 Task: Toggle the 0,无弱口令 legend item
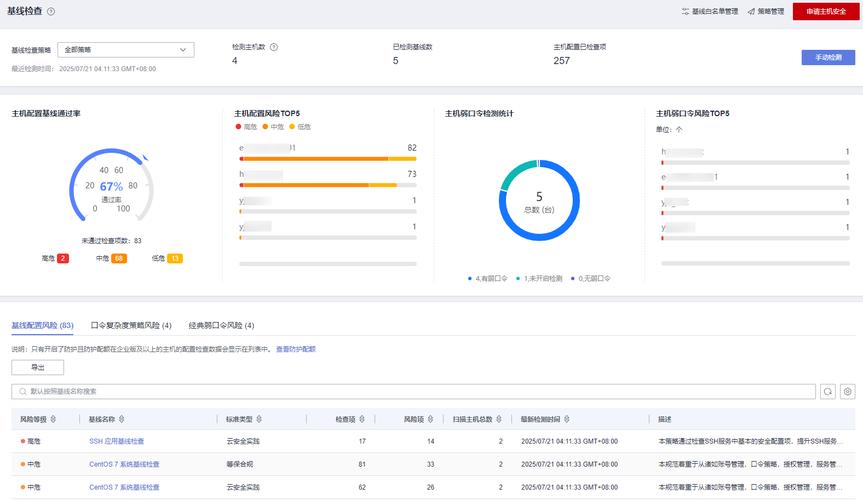point(591,279)
